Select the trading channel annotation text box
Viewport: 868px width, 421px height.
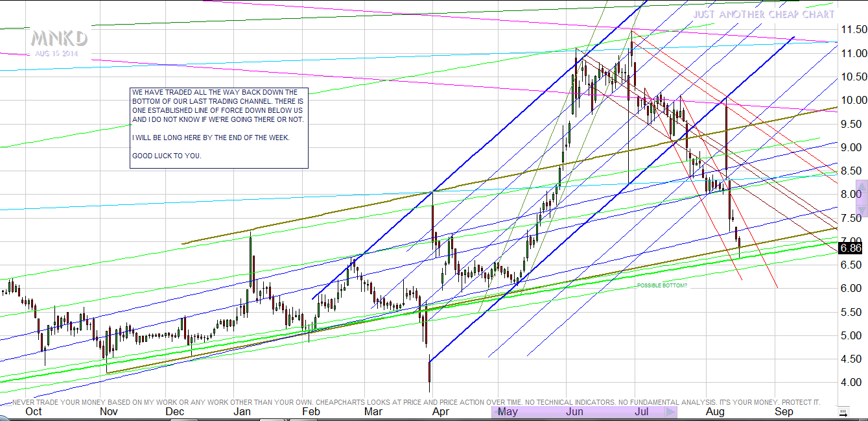tap(218, 128)
